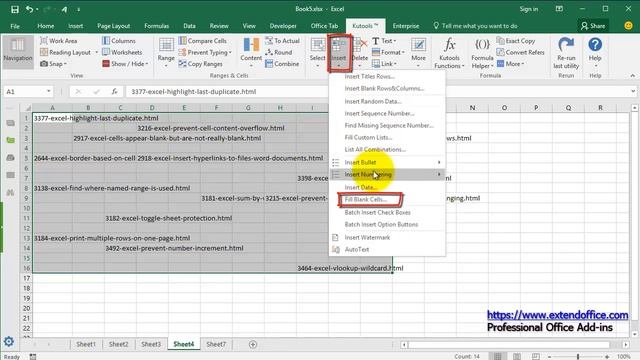Choose Insert Random Data menu entry

click(373, 101)
